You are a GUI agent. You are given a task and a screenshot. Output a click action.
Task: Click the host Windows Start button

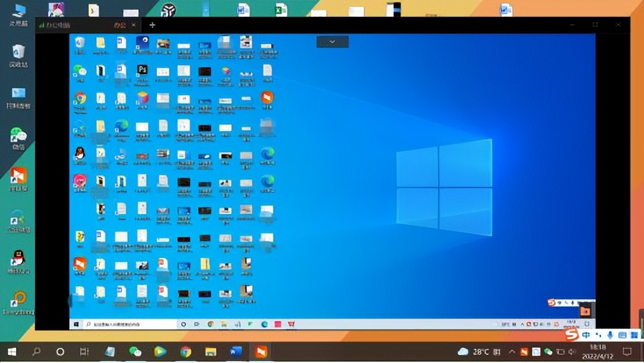(11, 351)
